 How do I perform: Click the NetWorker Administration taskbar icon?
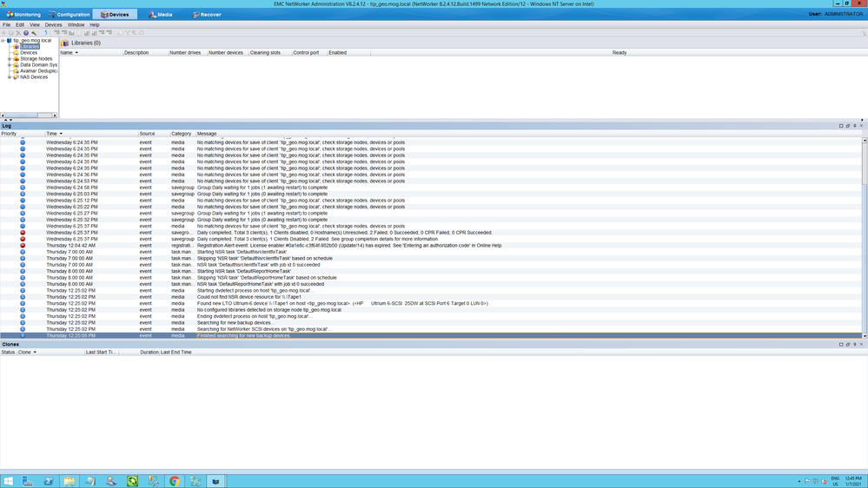(x=215, y=481)
